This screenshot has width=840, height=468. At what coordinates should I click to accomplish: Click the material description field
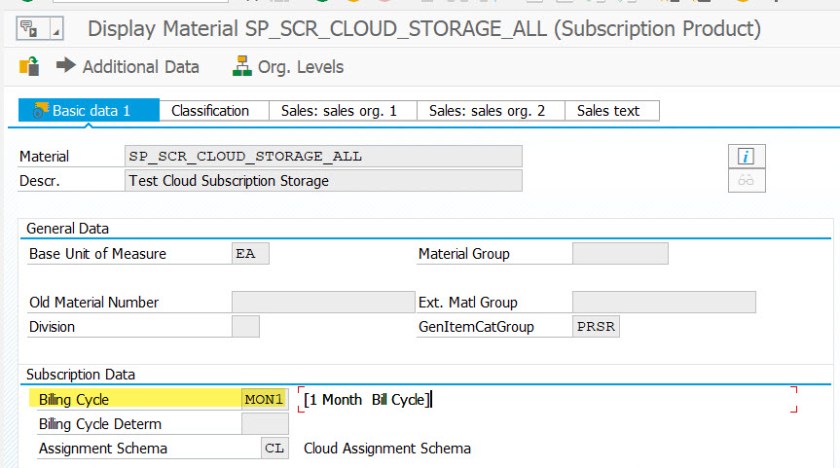click(x=322, y=181)
